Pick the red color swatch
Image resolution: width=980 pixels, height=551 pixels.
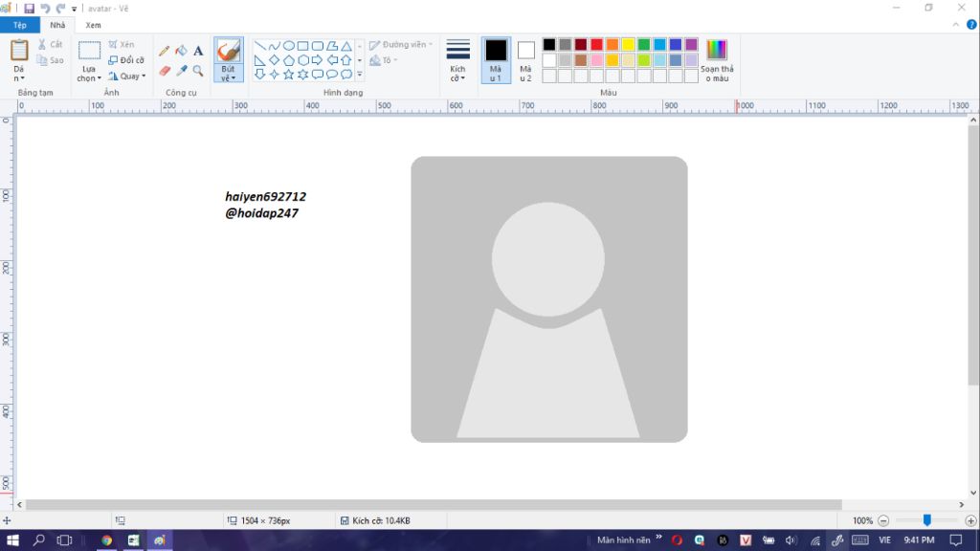(596, 44)
